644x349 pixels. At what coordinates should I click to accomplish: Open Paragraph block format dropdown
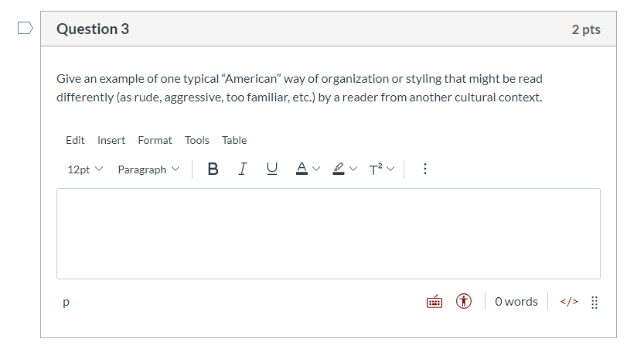(148, 169)
